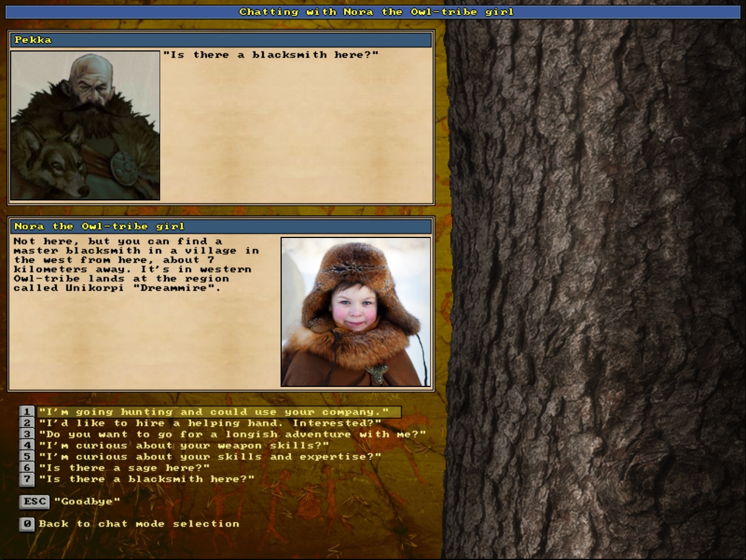This screenshot has width=746, height=560.
Task: Say "Goodbye" to end chat
Action: (x=87, y=502)
